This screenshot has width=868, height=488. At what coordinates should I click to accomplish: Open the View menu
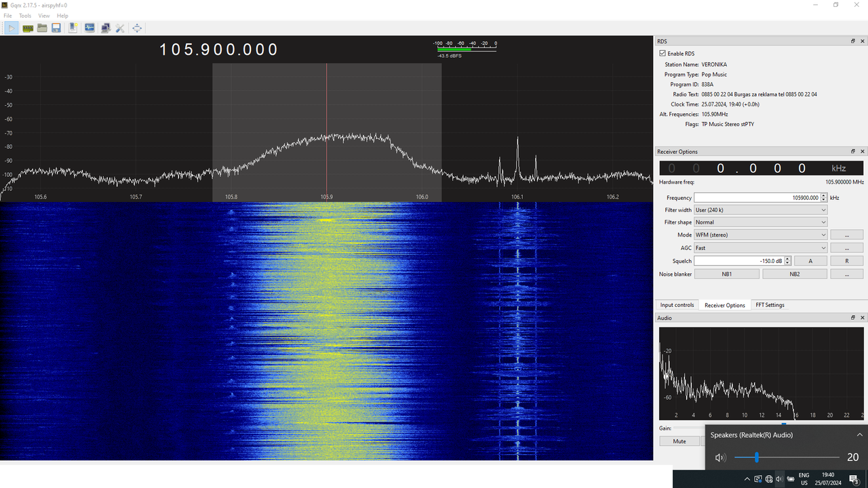click(44, 16)
